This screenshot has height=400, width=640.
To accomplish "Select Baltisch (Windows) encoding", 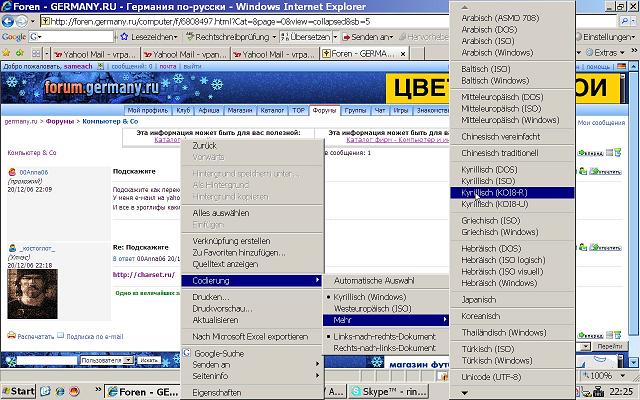I will point(512,80).
